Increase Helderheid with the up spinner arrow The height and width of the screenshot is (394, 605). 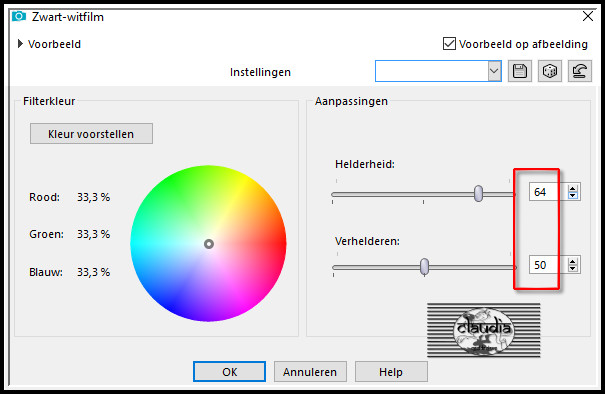(x=573, y=188)
